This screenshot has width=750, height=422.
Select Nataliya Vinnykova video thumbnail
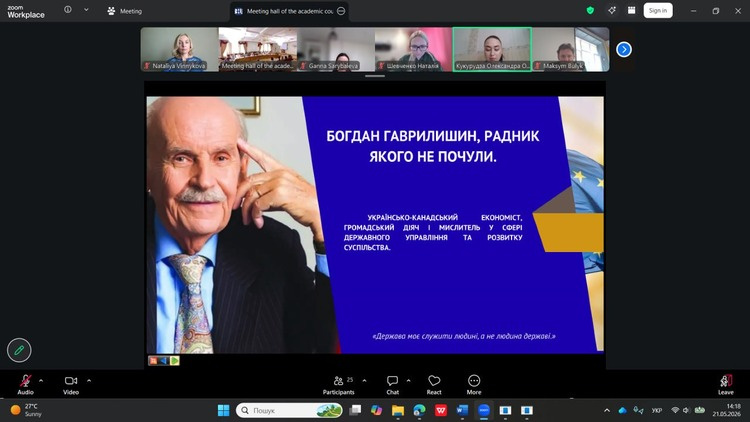[x=179, y=49]
